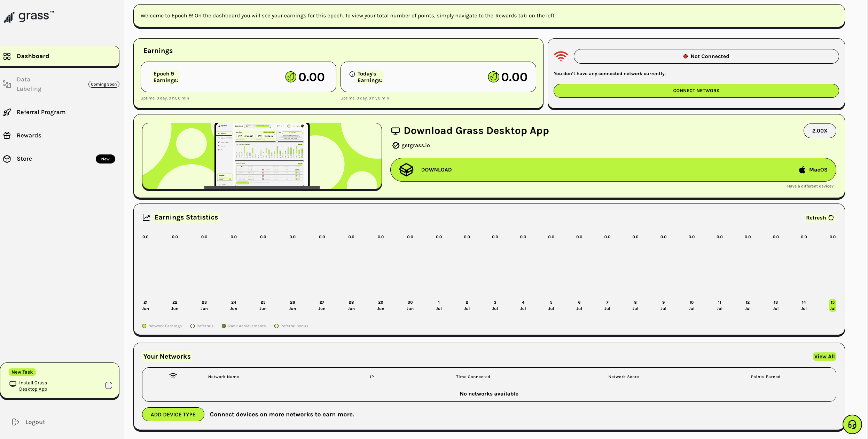
Task: Click the No networks available row
Action: click(489, 394)
